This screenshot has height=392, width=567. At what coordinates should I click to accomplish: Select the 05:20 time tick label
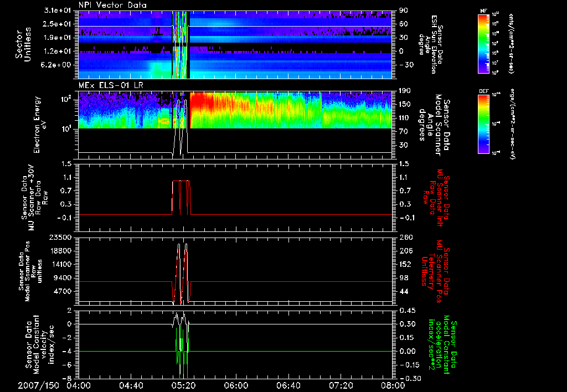pyautogui.click(x=183, y=385)
